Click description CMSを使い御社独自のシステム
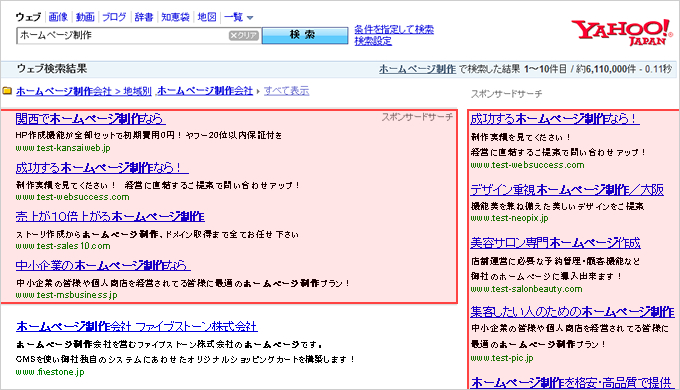680x390 pixels. coord(185,360)
